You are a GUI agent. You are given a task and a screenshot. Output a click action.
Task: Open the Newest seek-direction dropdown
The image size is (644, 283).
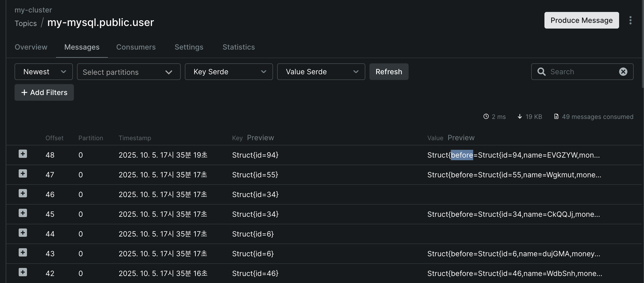pyautogui.click(x=44, y=72)
